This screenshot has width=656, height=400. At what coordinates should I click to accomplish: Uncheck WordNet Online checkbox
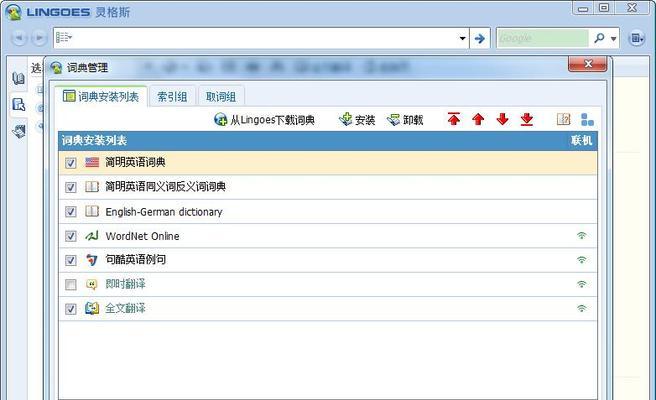[x=71, y=236]
